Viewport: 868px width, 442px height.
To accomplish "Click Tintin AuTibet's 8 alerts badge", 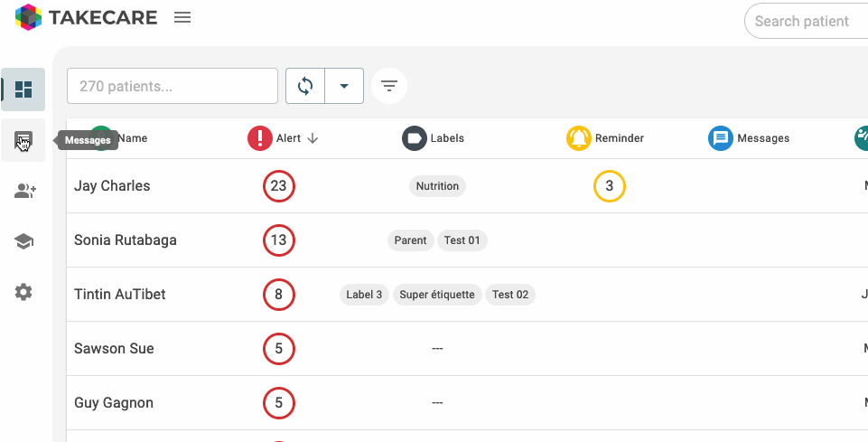I will coord(278,295).
